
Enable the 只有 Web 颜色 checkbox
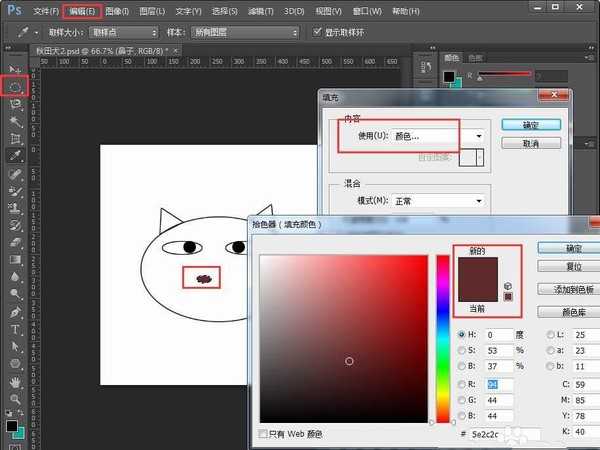[264, 433]
